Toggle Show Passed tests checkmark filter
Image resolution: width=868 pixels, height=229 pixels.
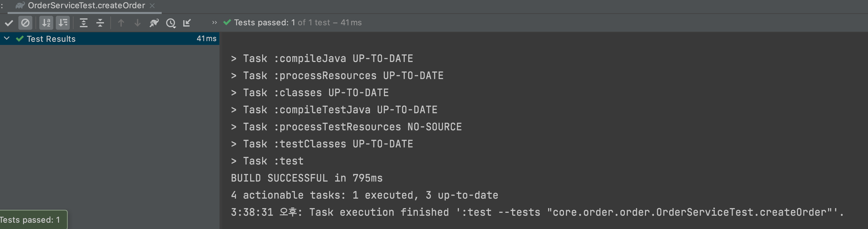(x=9, y=23)
